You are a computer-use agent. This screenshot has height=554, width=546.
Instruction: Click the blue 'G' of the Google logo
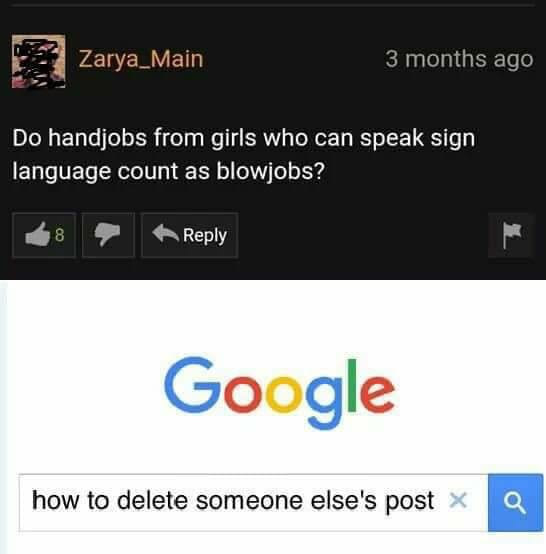pos(191,385)
